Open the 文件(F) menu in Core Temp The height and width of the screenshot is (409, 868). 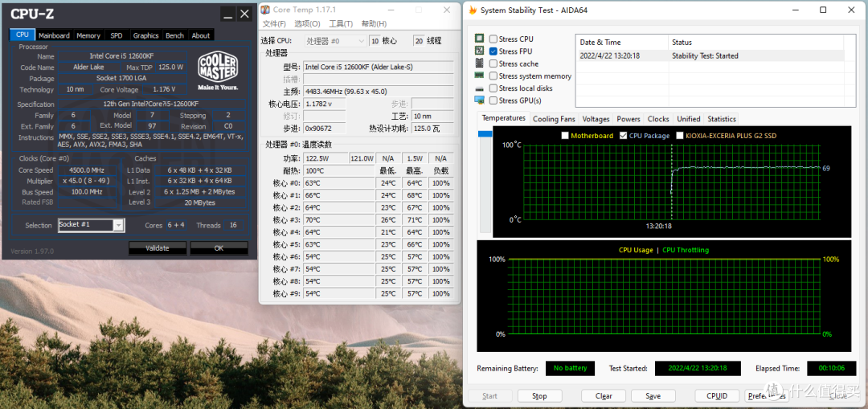274,24
